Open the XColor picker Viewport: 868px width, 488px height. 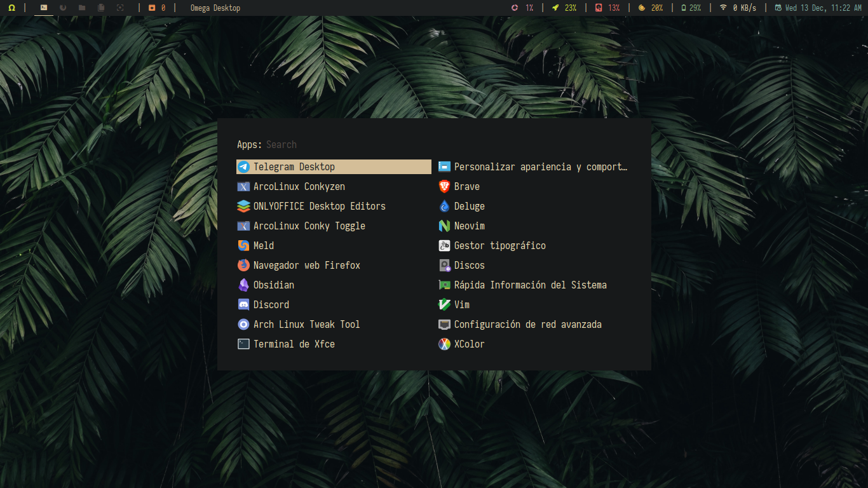pyautogui.click(x=469, y=344)
